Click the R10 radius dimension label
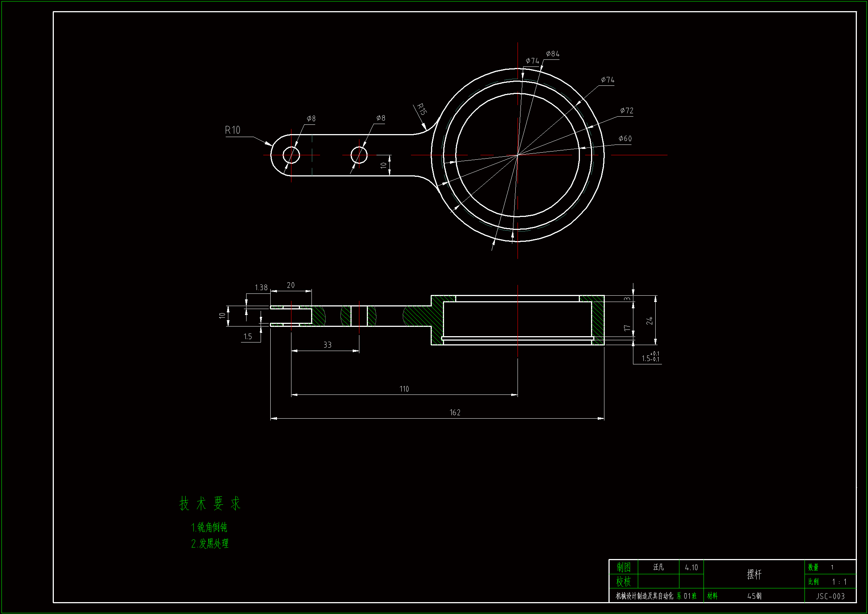 232,130
